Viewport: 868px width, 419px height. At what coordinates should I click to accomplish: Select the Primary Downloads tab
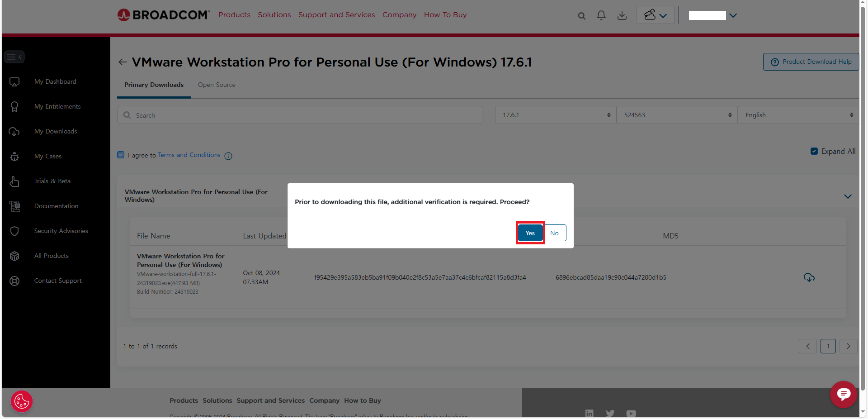click(x=154, y=85)
